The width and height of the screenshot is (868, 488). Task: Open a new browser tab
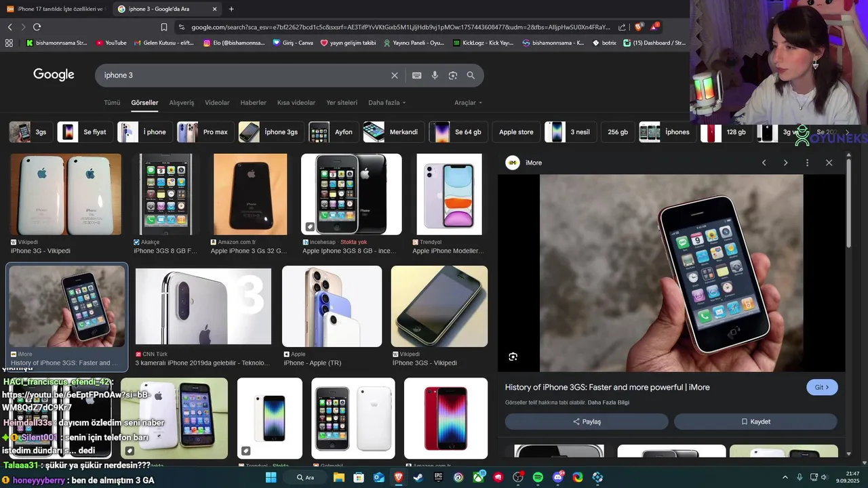click(x=231, y=9)
